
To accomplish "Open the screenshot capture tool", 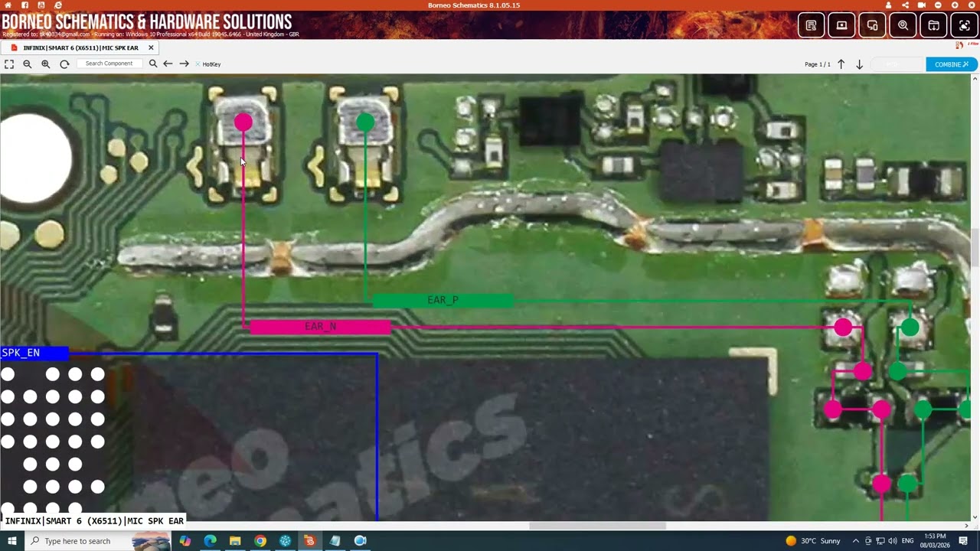I will click(965, 25).
